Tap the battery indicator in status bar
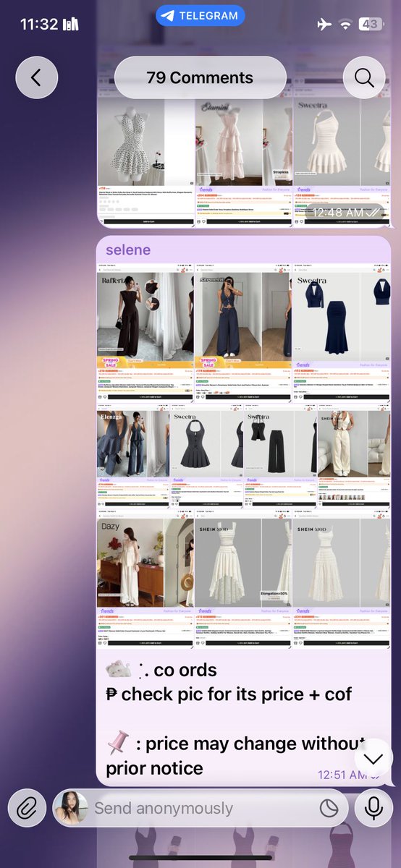The image size is (401, 868). pyautogui.click(x=370, y=24)
